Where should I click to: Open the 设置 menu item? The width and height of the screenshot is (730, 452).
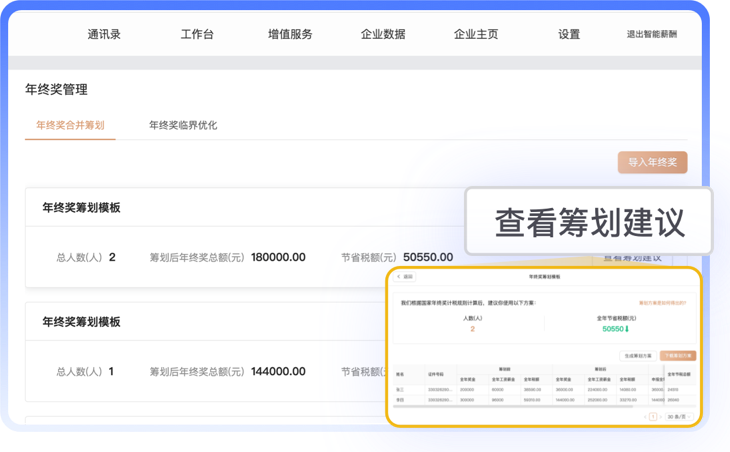tap(569, 34)
